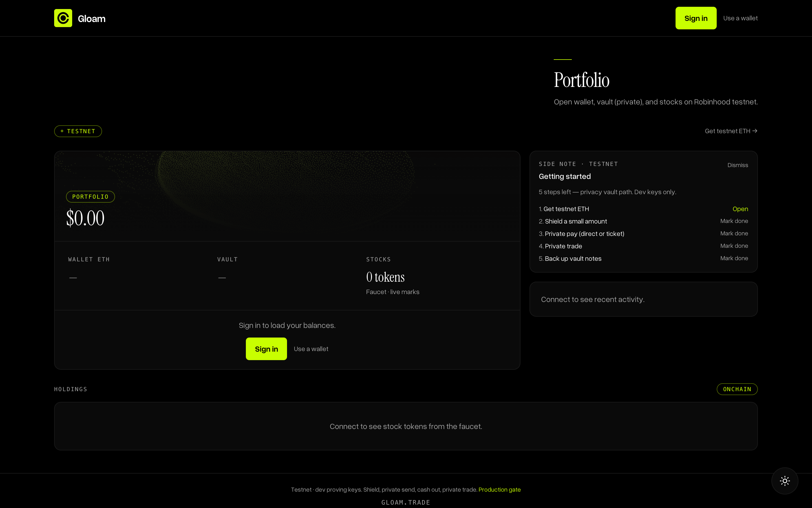This screenshot has width=812, height=508.
Task: Click Use a wallet in the header
Action: (x=740, y=18)
